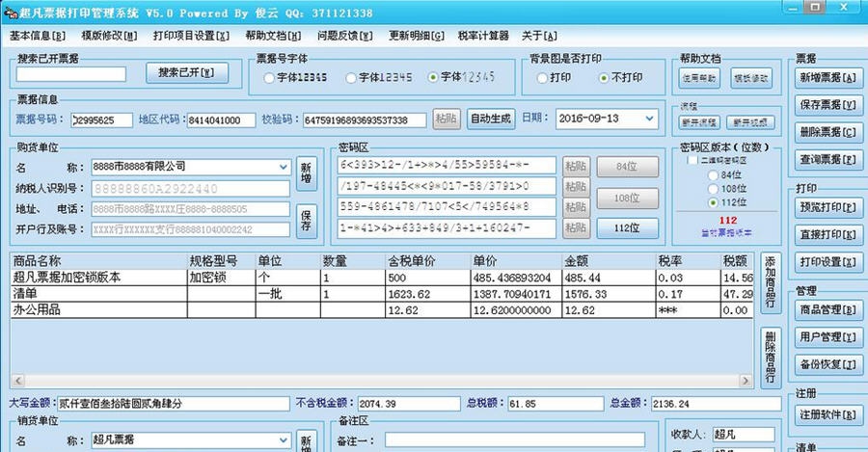
Task: Tick the 二维码密码区 checkbox
Action: [x=692, y=160]
